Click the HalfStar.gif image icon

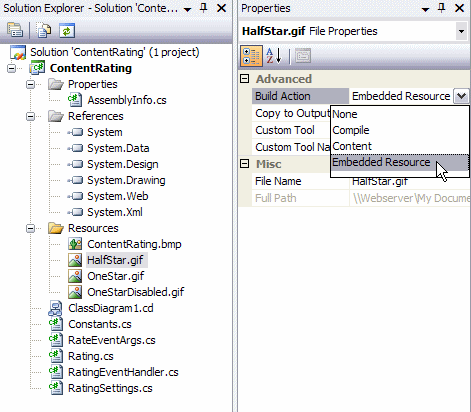[75, 260]
